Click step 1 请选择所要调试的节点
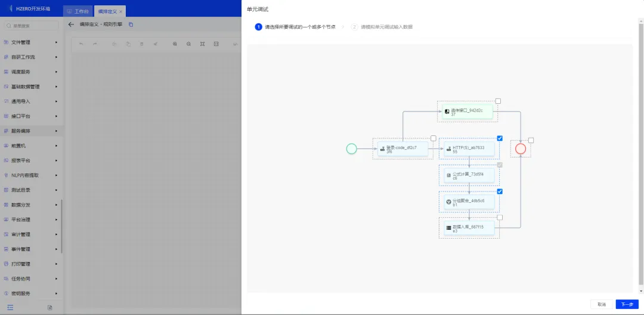This screenshot has width=644, height=315. pyautogui.click(x=295, y=27)
